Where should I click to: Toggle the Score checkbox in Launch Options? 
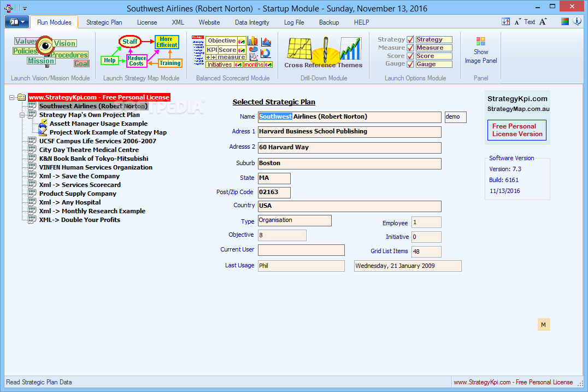pyautogui.click(x=410, y=56)
